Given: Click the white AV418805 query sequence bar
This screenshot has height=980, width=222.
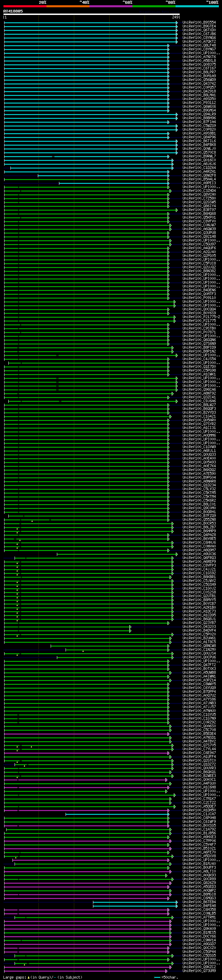Looking at the screenshot, I should tap(92, 14).
